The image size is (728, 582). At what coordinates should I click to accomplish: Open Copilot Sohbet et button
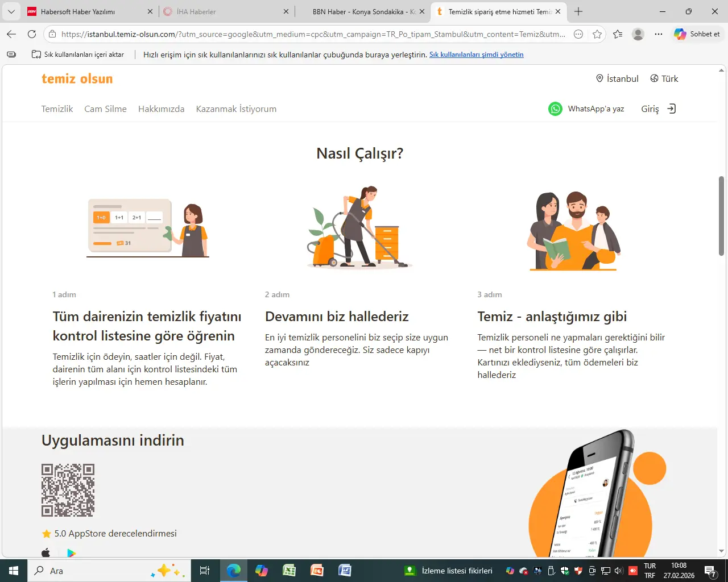pos(697,34)
